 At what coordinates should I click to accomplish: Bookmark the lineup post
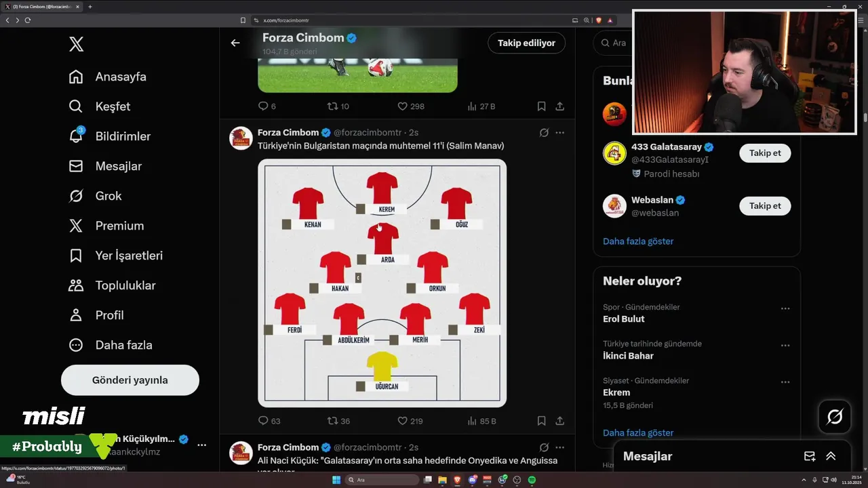[541, 421]
